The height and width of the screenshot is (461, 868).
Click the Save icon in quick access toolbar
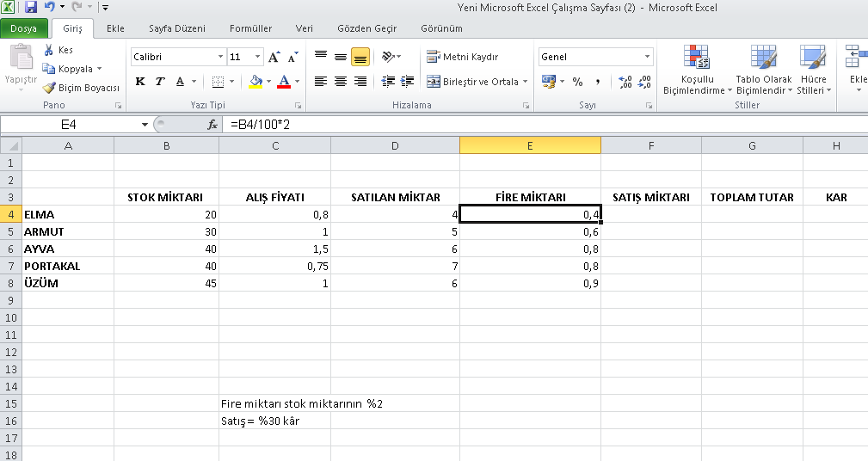(31, 7)
